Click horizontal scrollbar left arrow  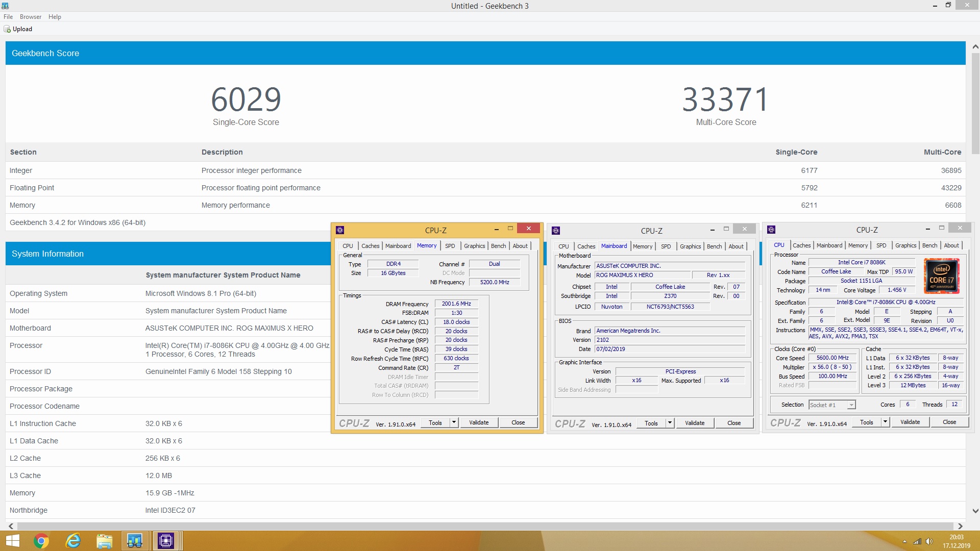pyautogui.click(x=11, y=526)
